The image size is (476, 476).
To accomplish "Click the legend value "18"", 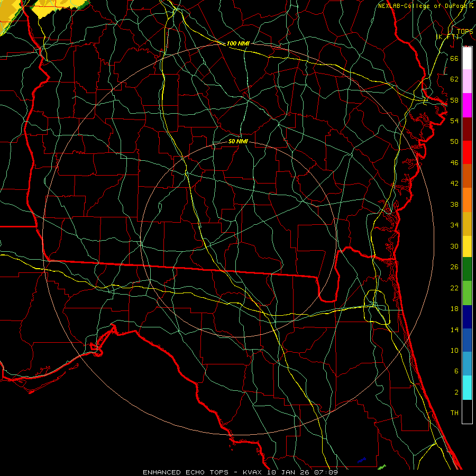I will click(x=454, y=309).
